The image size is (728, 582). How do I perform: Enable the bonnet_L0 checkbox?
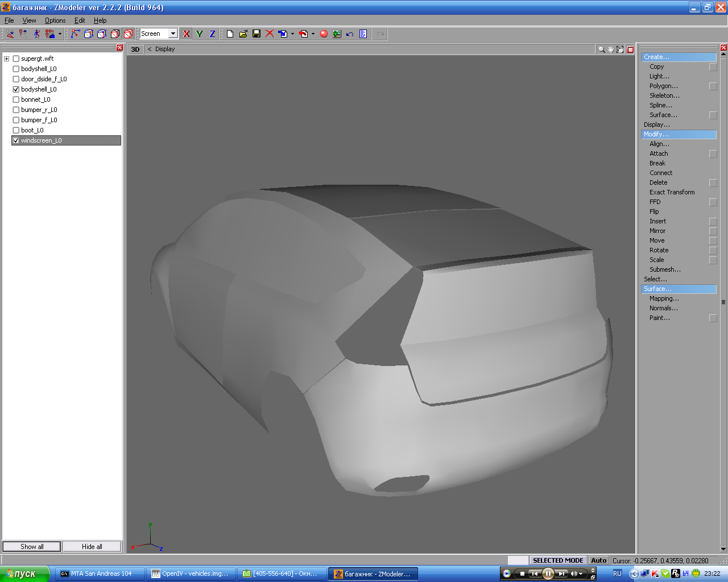click(16, 99)
